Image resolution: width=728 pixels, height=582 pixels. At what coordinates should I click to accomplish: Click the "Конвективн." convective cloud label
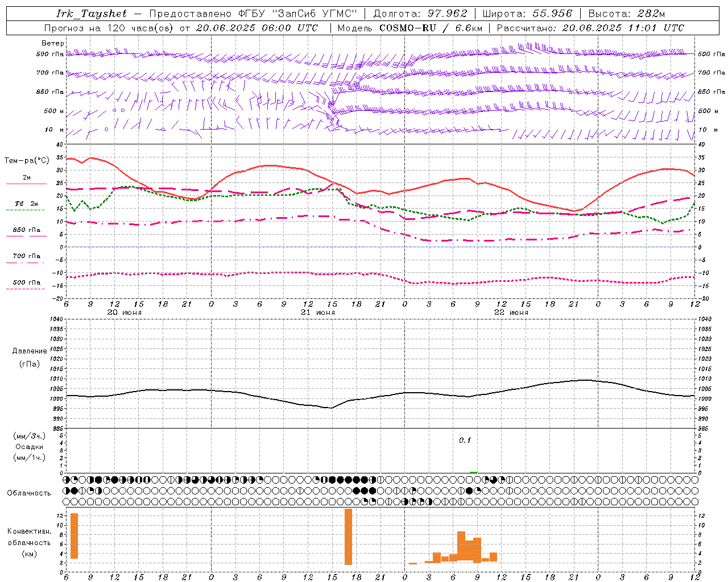pyautogui.click(x=30, y=531)
